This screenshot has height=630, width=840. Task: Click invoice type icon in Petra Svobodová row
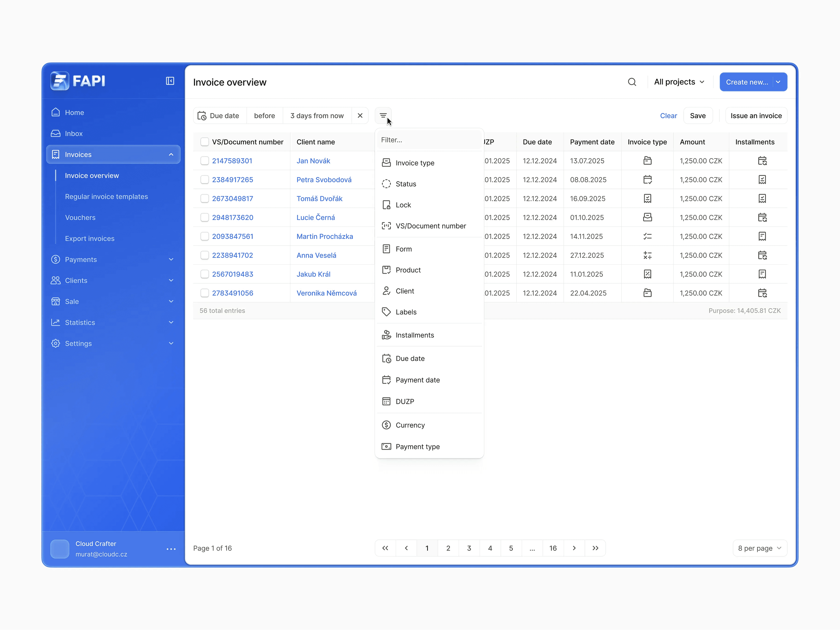(x=648, y=180)
